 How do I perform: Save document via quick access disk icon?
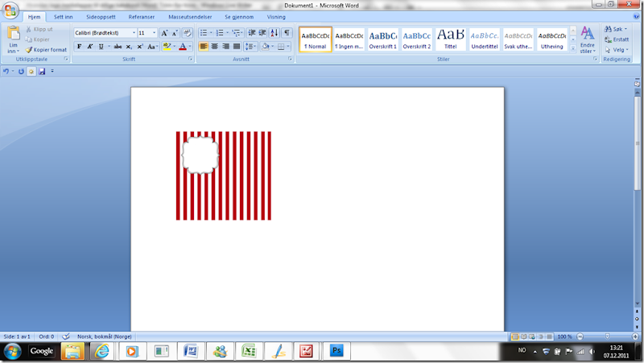pyautogui.click(x=42, y=72)
